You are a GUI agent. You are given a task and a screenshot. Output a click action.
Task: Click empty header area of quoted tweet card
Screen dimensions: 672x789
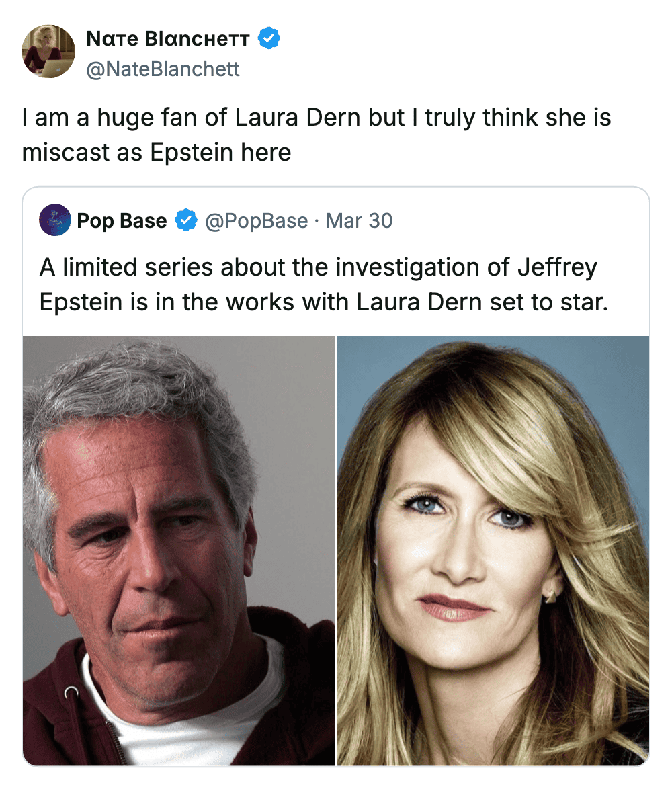[x=524, y=220]
